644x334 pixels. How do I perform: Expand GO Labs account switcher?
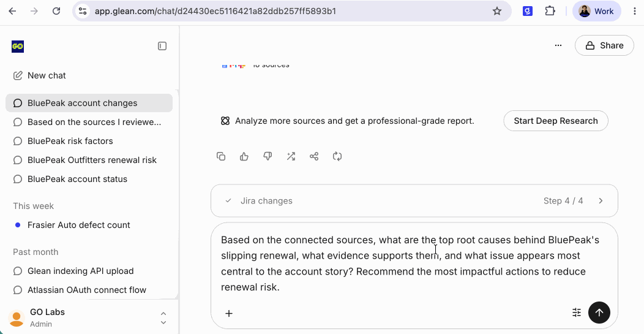coord(163,318)
